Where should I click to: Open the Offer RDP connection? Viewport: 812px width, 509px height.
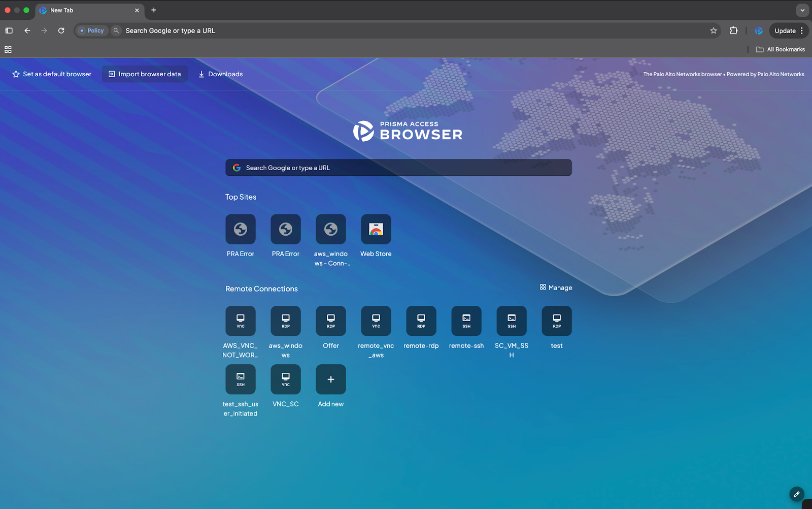pos(330,321)
